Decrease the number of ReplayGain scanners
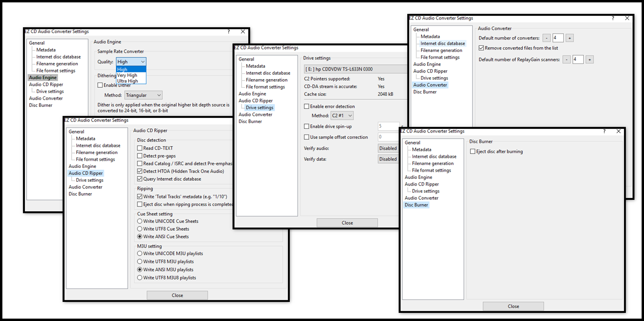Screen dimensions: 644x321 (x=567, y=60)
